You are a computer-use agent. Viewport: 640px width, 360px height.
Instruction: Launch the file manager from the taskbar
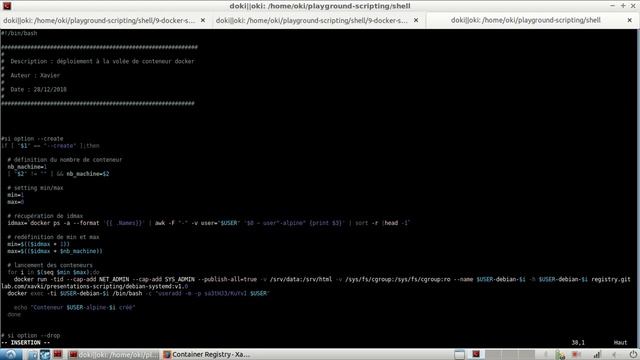coord(33,355)
